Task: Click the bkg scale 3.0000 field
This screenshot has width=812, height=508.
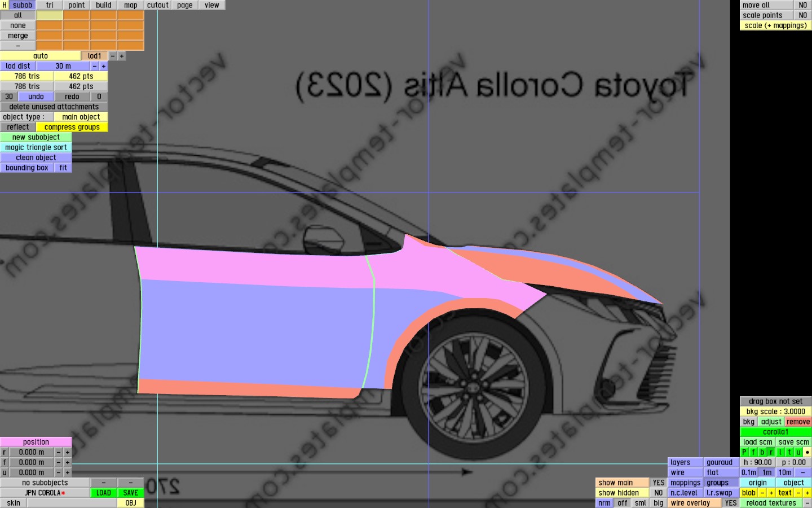Action: tap(776, 411)
